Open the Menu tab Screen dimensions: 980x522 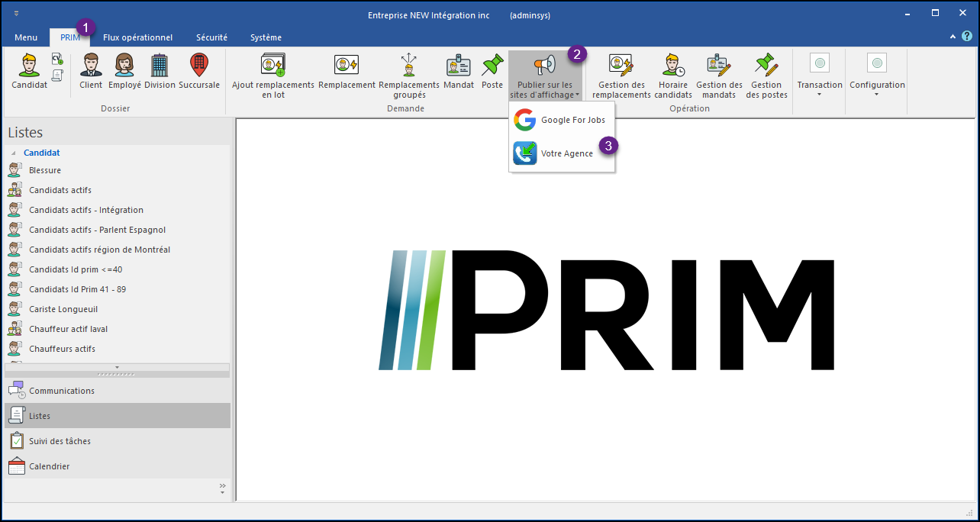click(x=26, y=37)
